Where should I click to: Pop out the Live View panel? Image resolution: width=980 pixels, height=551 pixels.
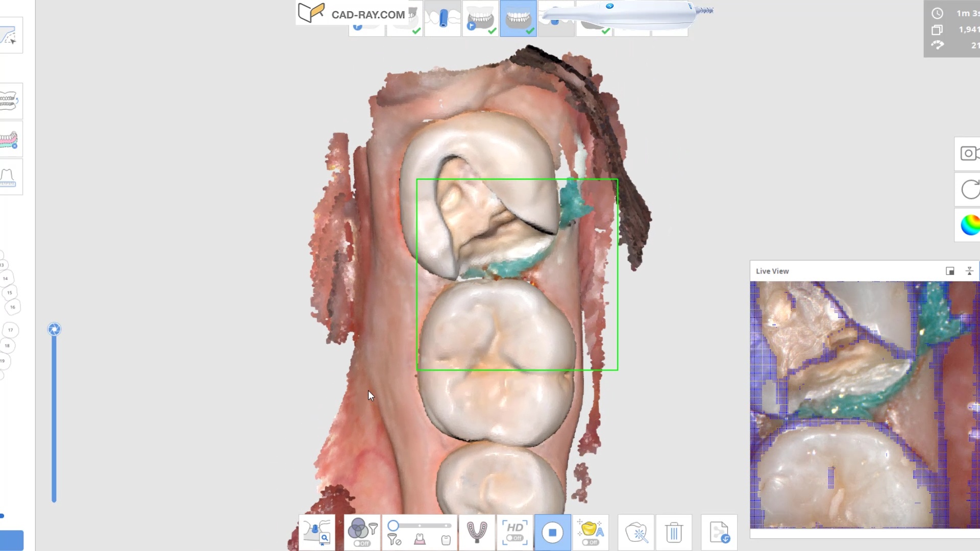[x=950, y=271]
